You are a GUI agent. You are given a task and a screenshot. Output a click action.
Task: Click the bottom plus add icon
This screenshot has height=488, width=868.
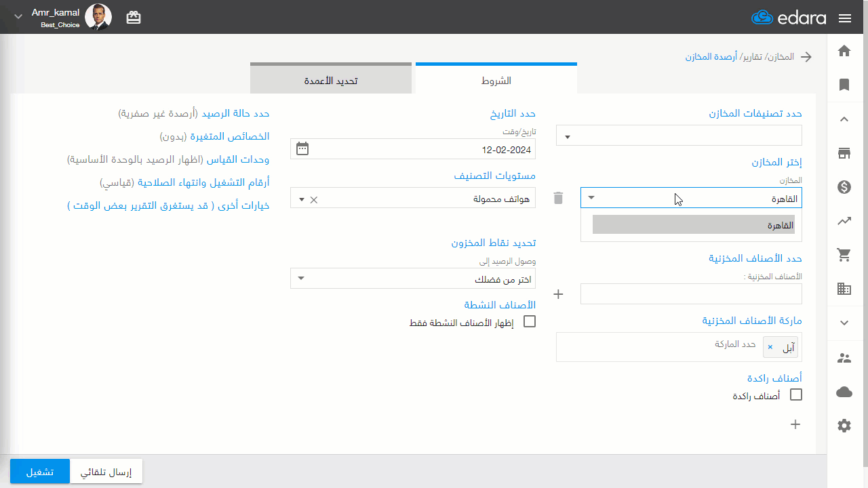(796, 424)
